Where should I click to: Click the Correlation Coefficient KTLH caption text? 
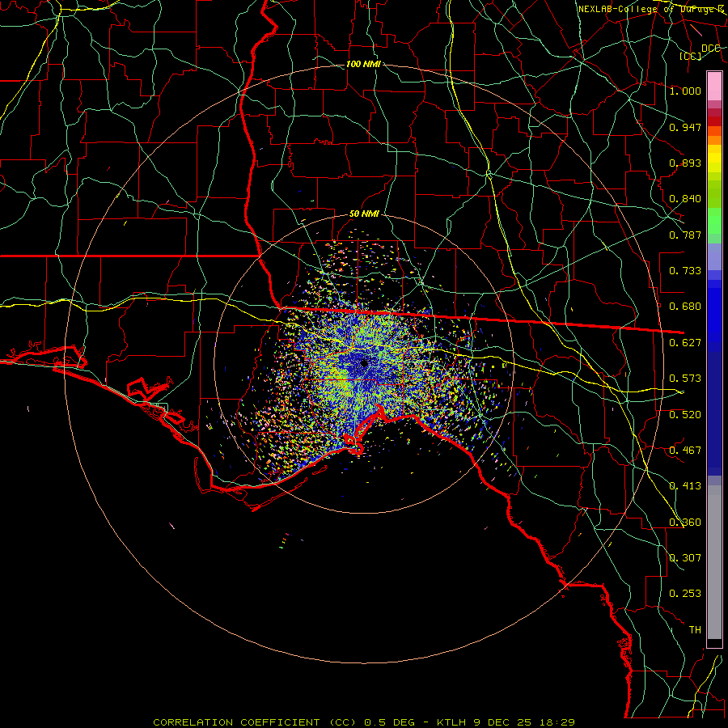click(364, 722)
